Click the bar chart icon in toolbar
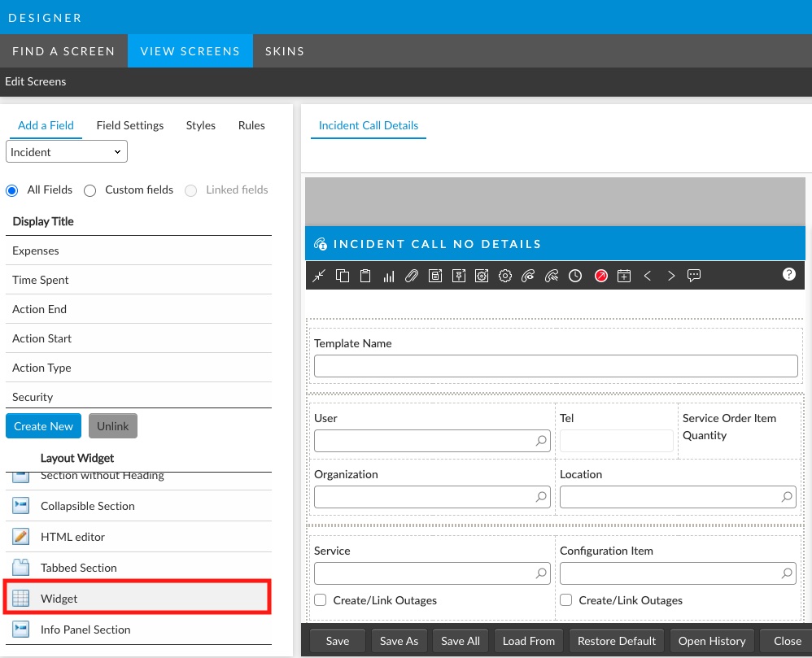The image size is (812, 658). (389, 276)
